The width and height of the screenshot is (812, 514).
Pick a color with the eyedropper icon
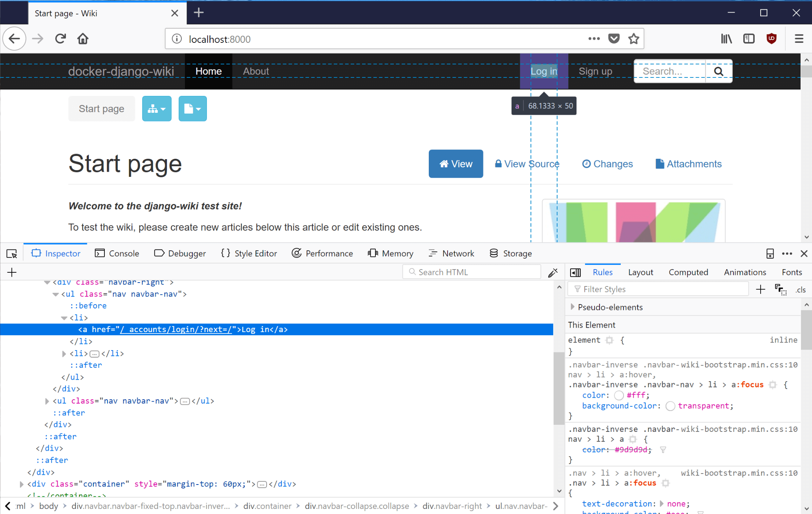tap(553, 272)
